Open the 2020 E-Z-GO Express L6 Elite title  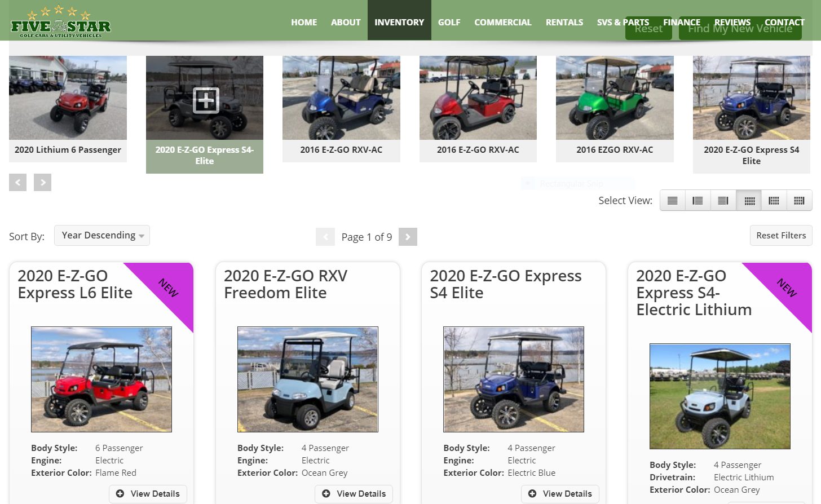click(75, 284)
